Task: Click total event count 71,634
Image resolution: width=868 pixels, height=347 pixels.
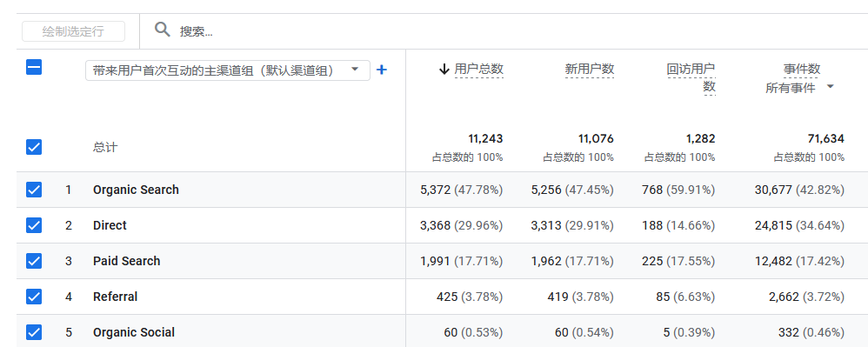Action: click(826, 138)
